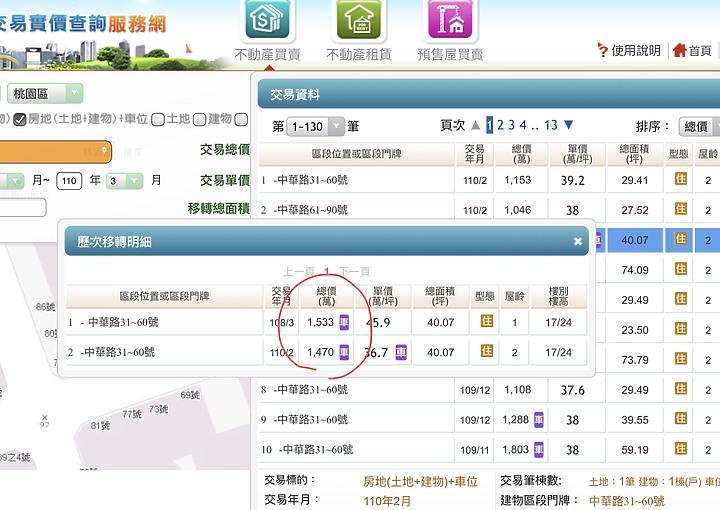
Task: Click the 交易年月 header in results table
Action: click(474, 154)
